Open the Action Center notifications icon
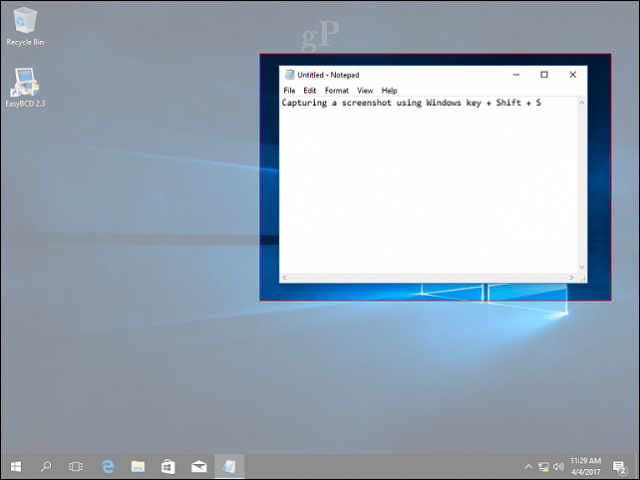640x480 pixels. (620, 467)
